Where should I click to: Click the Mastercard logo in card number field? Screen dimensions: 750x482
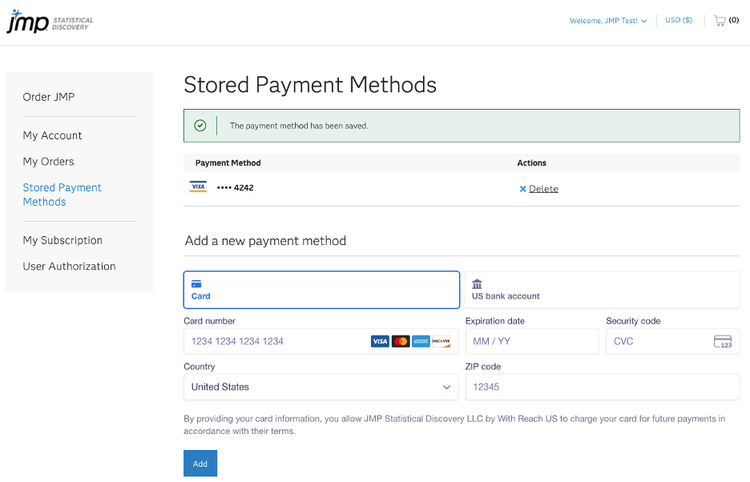pos(400,342)
